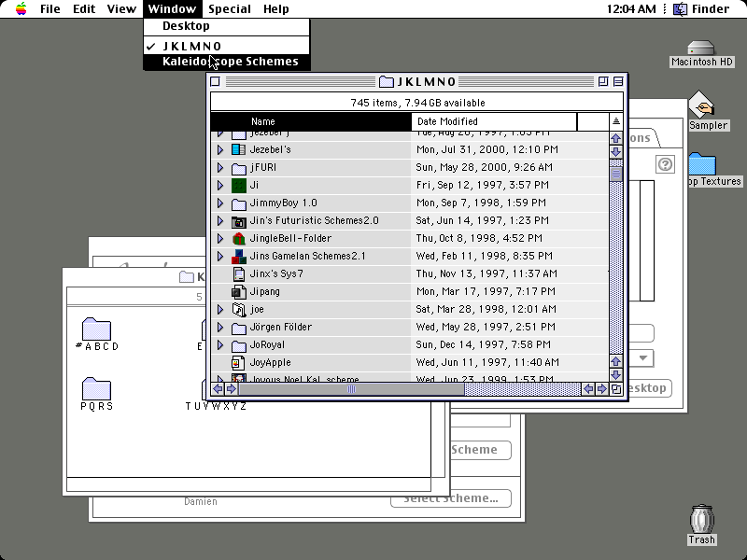The height and width of the screenshot is (560, 747).
Task: Expand the Jezebel's row triangle
Action: tap(220, 149)
